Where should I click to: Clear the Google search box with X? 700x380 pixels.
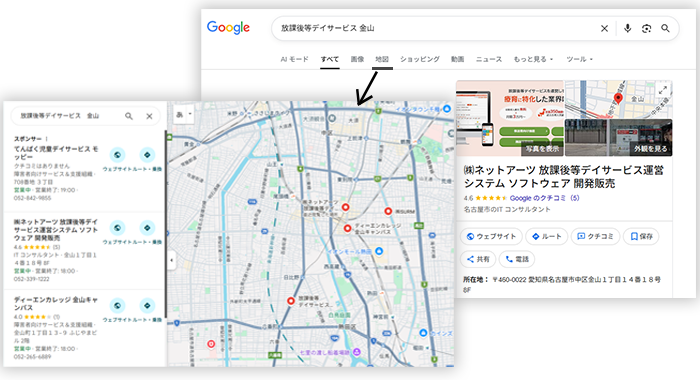[x=604, y=29]
